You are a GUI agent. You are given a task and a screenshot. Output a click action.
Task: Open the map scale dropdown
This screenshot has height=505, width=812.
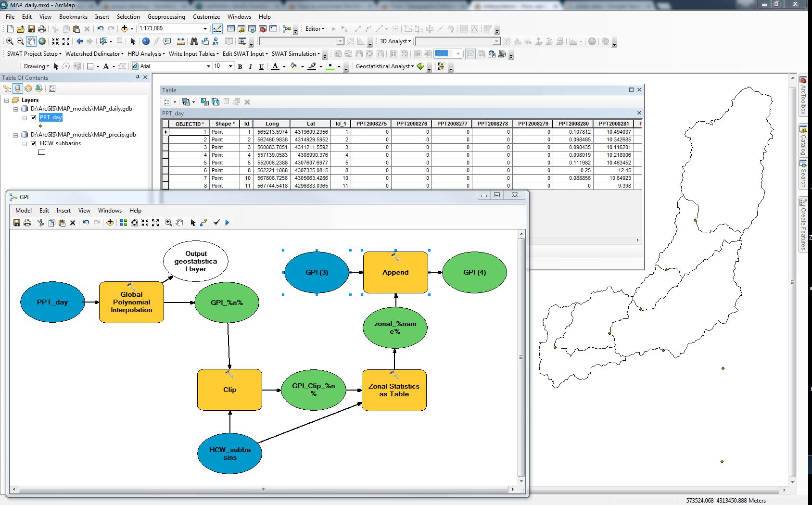click(x=205, y=29)
